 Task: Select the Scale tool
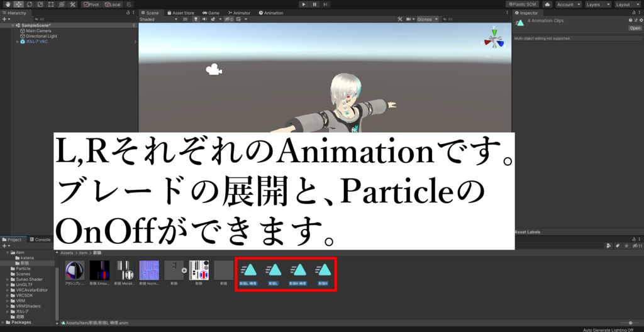[40, 4]
